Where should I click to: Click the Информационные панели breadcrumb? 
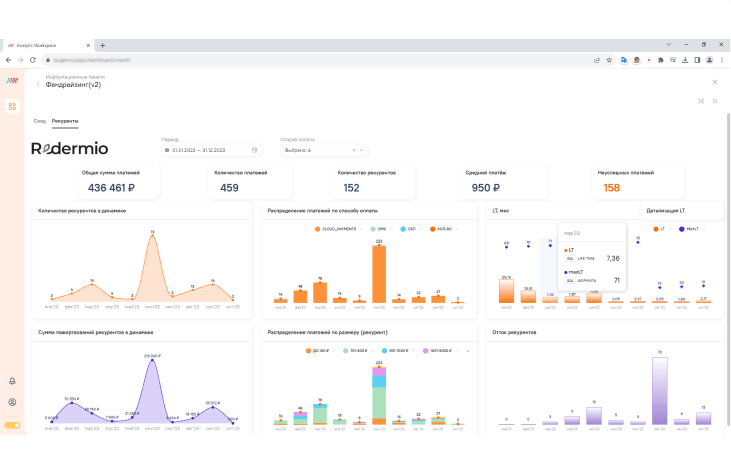click(x=75, y=77)
